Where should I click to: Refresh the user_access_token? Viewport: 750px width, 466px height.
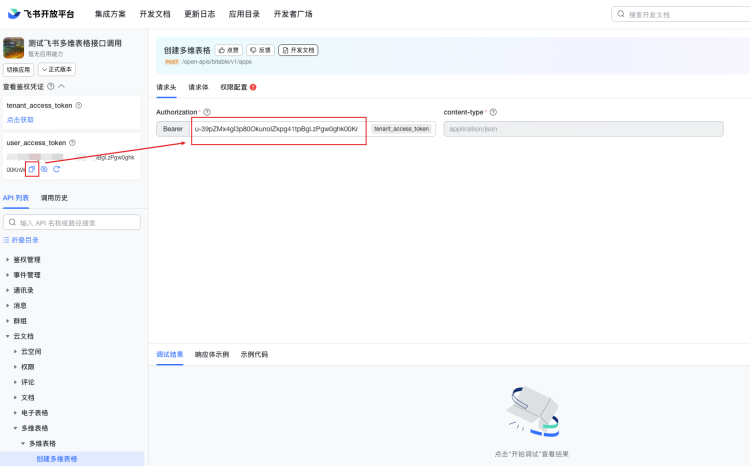click(57, 169)
